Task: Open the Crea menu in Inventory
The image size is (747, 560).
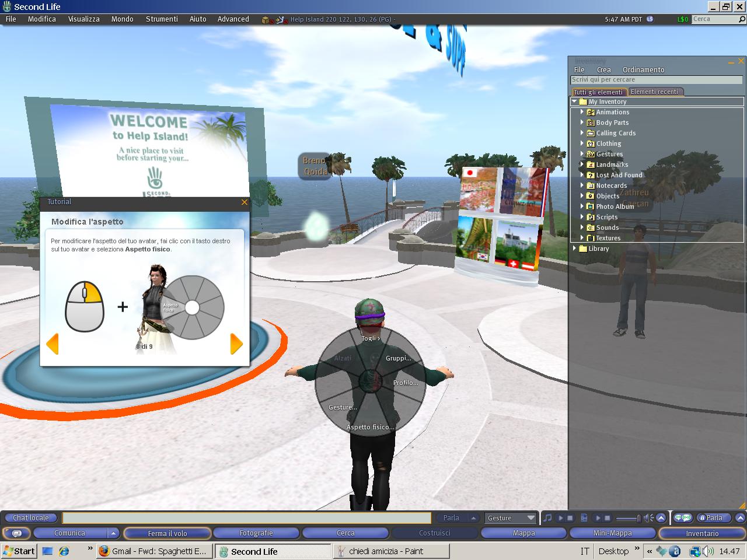Action: pyautogui.click(x=604, y=69)
